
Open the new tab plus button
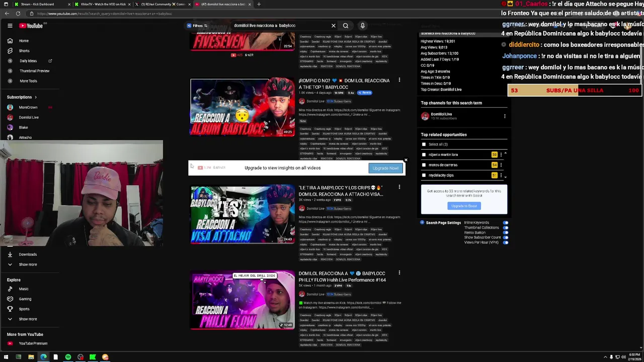click(x=259, y=4)
